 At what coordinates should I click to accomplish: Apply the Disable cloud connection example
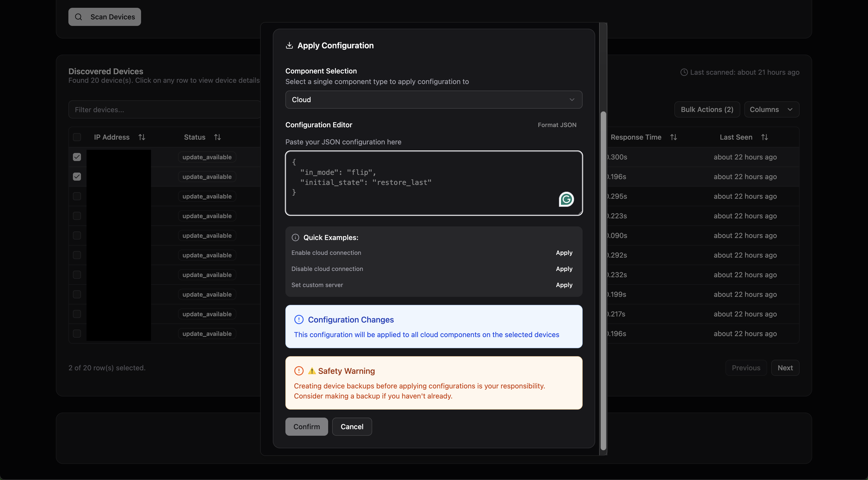(x=564, y=269)
